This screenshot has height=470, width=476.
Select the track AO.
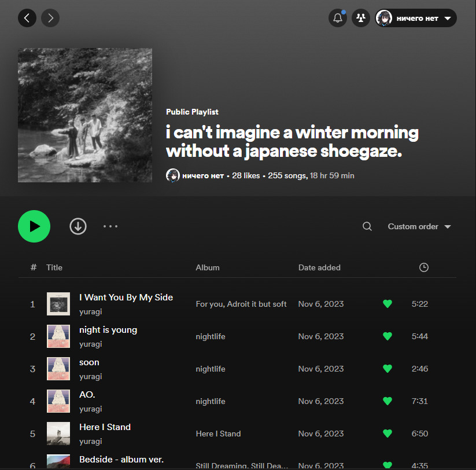(x=87, y=395)
